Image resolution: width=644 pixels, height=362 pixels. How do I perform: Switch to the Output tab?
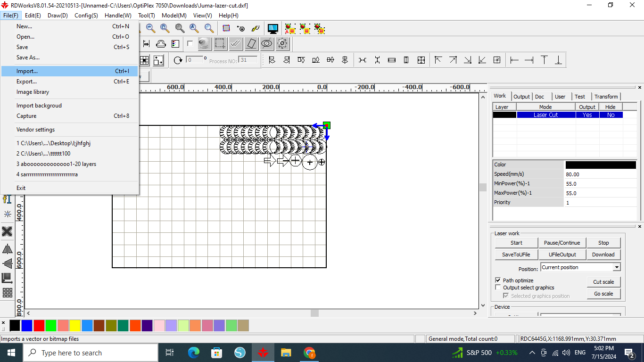pyautogui.click(x=521, y=97)
